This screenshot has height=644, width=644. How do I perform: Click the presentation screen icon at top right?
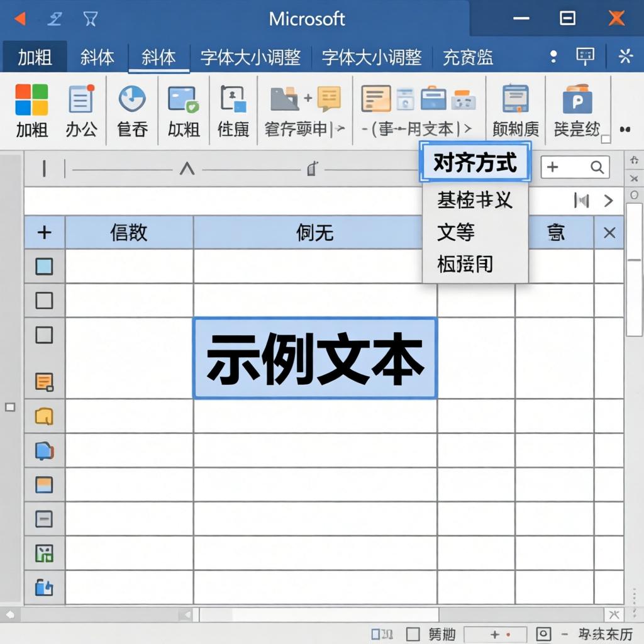(585, 57)
